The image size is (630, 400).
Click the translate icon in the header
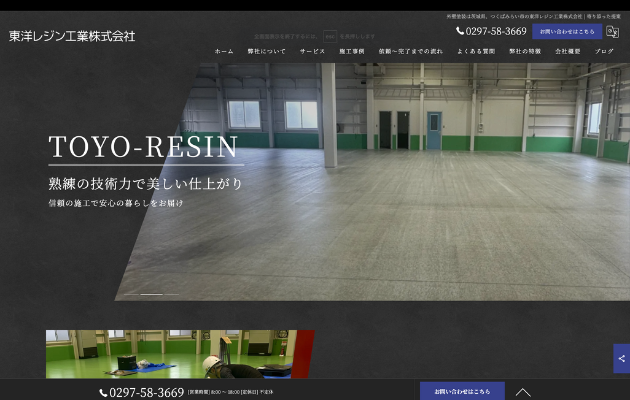pos(612,31)
